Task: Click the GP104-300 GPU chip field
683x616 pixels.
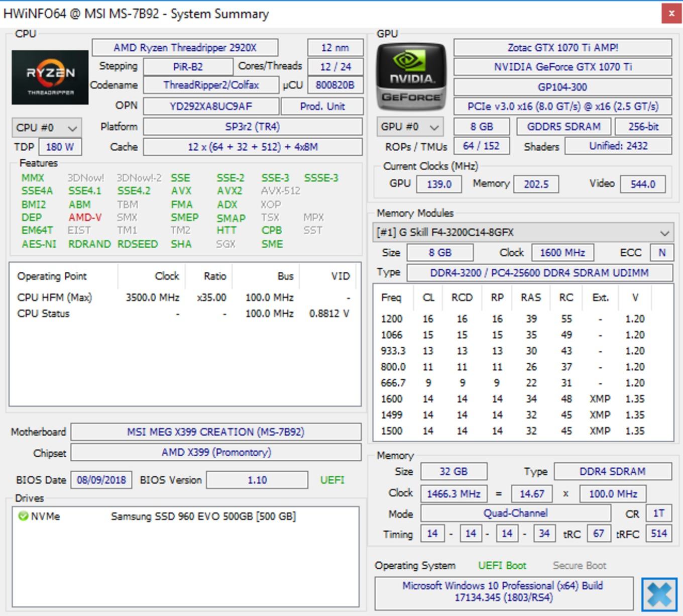Action: pyautogui.click(x=562, y=87)
